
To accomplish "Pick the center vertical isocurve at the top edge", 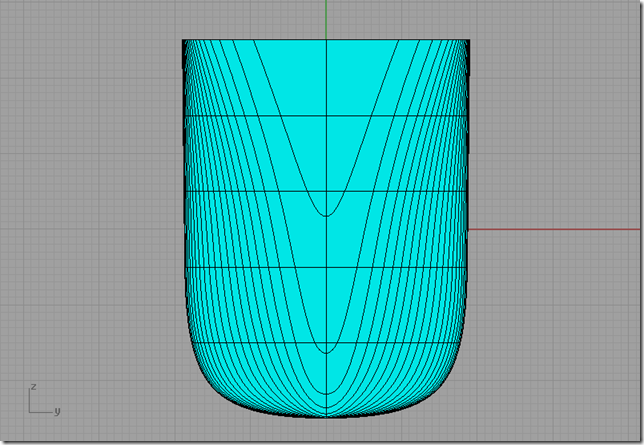I will coord(327,42).
